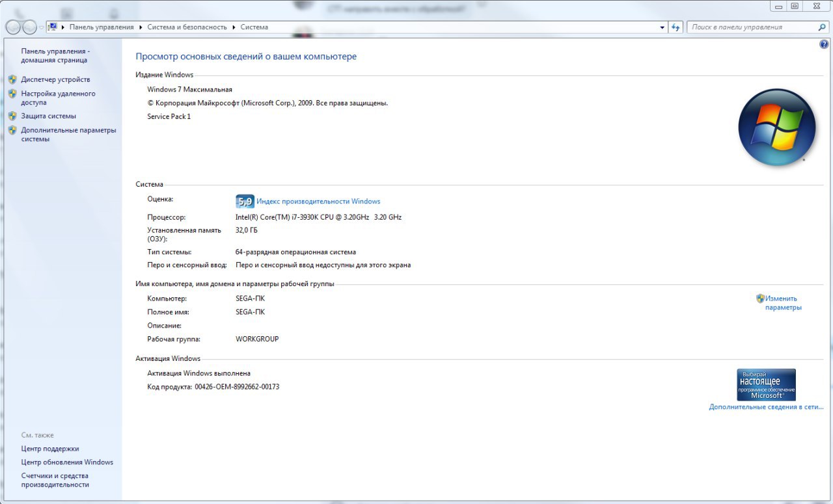Click the shield icon beside 'Дополнительные параметры системы'

click(12, 130)
